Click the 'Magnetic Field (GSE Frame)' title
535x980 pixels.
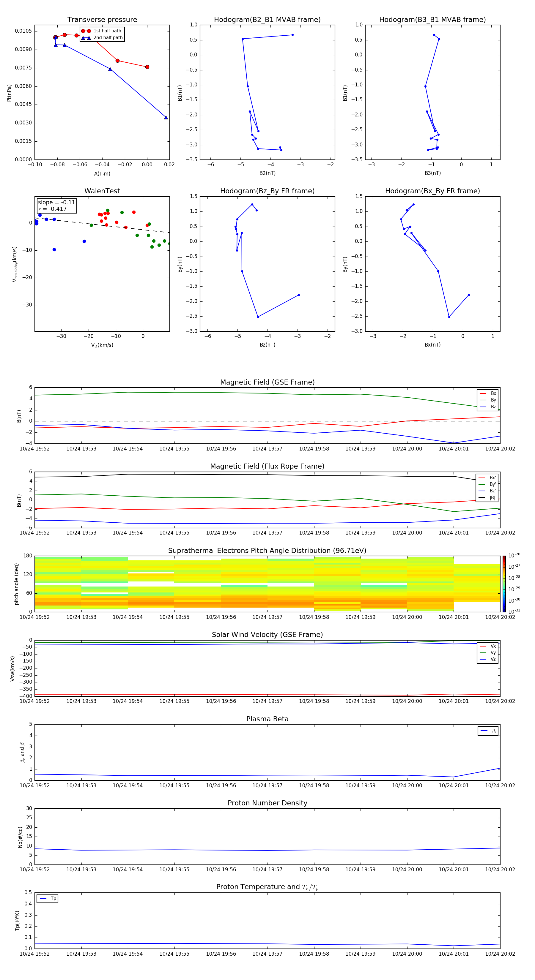click(x=267, y=382)
